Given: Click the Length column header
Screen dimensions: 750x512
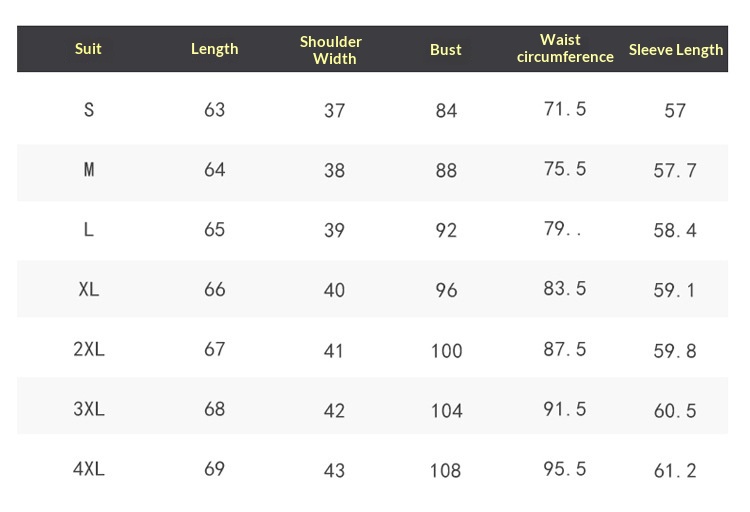Looking at the screenshot, I should (214, 49).
